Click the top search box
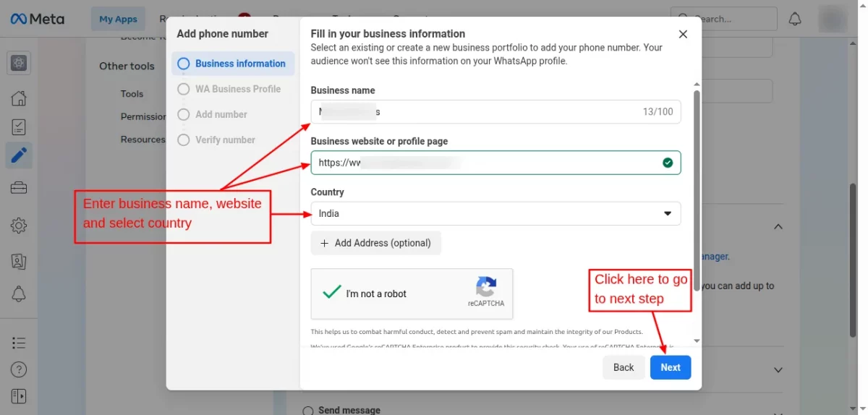The height and width of the screenshot is (415, 868). coord(724,19)
